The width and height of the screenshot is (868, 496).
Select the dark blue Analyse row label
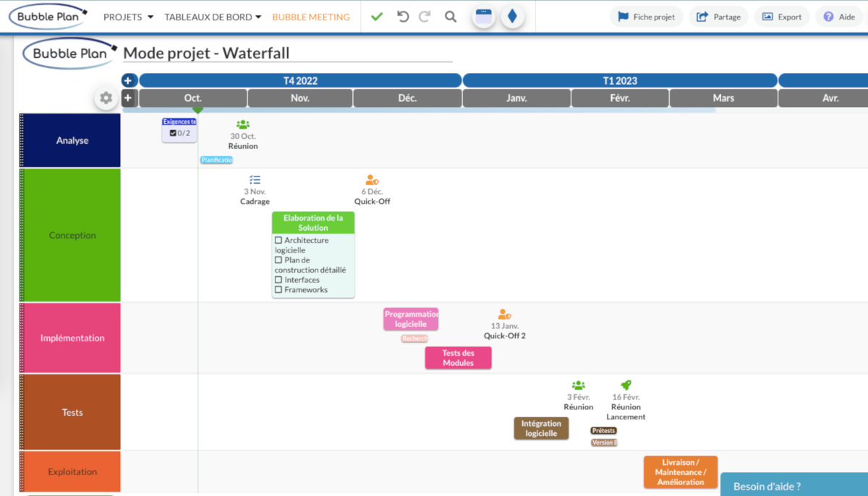[x=72, y=140]
